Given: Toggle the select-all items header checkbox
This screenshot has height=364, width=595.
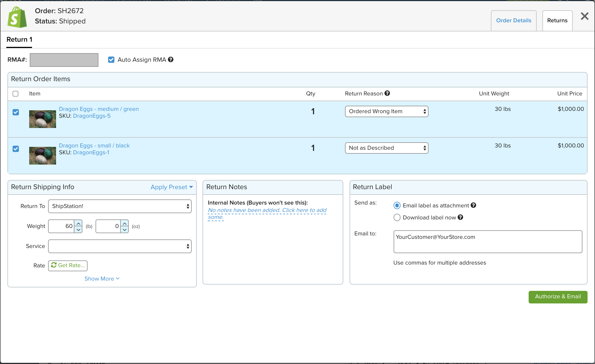Looking at the screenshot, I should [15, 94].
